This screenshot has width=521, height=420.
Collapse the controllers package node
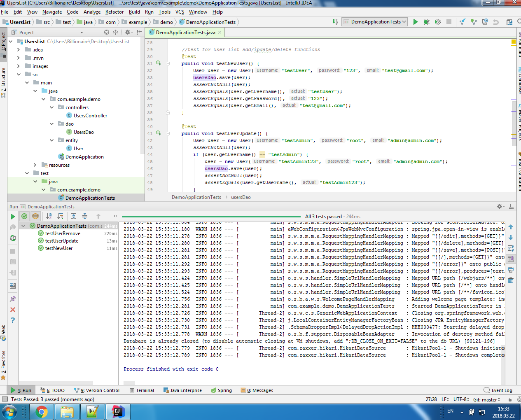pyautogui.click(x=51, y=107)
